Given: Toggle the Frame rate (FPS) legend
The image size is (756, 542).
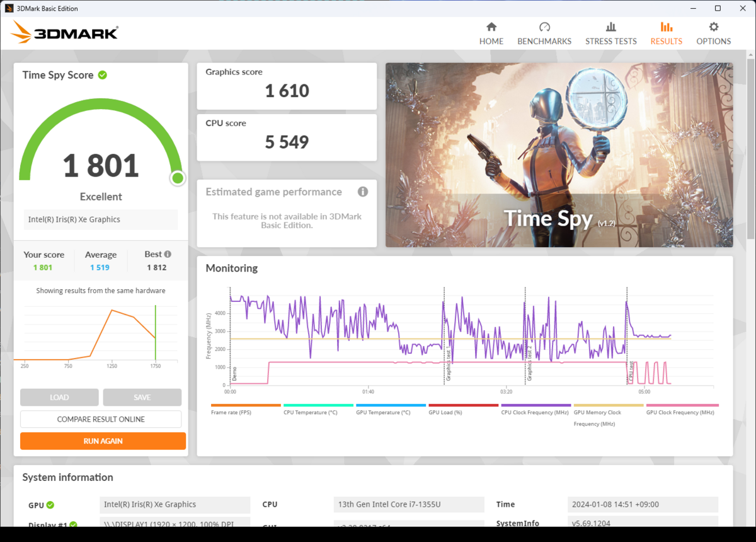Looking at the screenshot, I should 246,410.
